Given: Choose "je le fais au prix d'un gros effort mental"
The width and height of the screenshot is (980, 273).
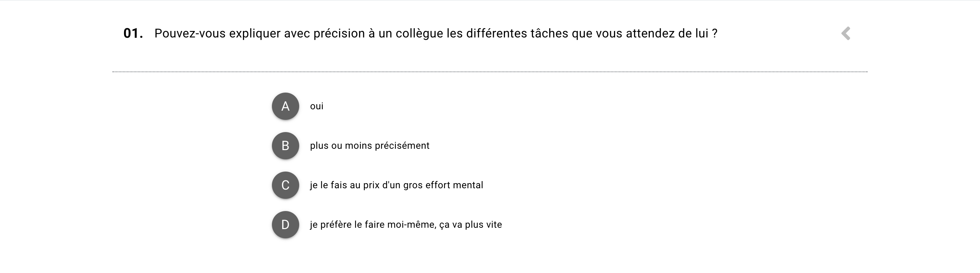Looking at the screenshot, I should click(x=396, y=185).
